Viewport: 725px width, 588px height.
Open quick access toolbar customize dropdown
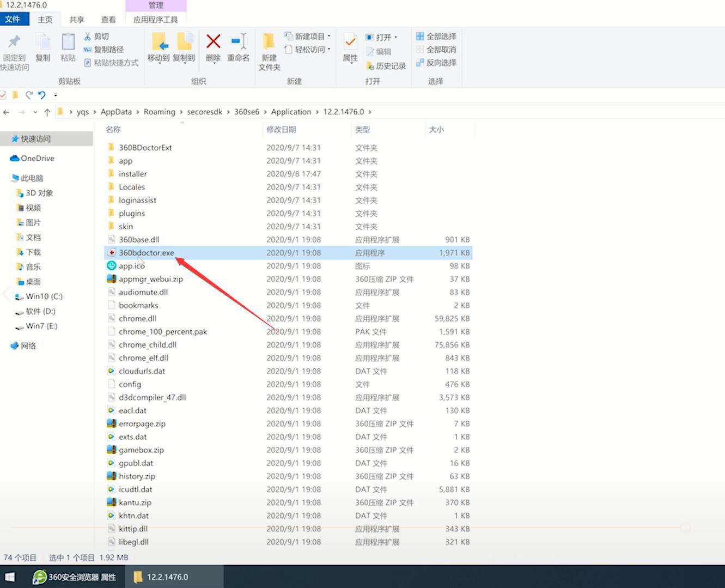55,95
